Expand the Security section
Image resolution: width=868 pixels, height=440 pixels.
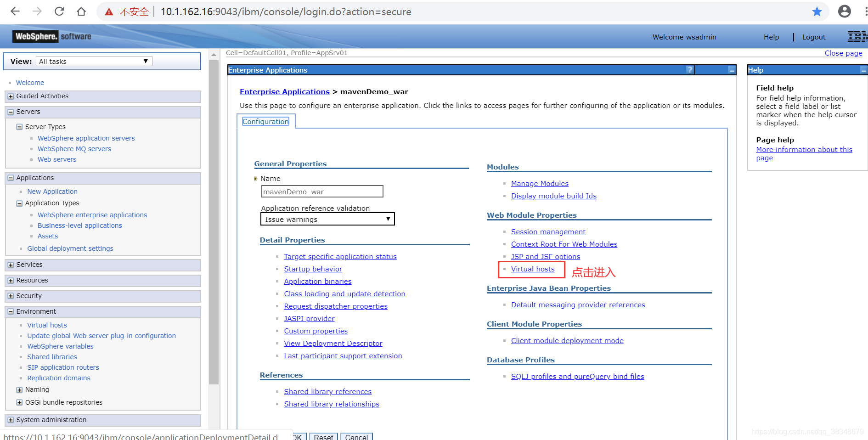click(x=11, y=296)
